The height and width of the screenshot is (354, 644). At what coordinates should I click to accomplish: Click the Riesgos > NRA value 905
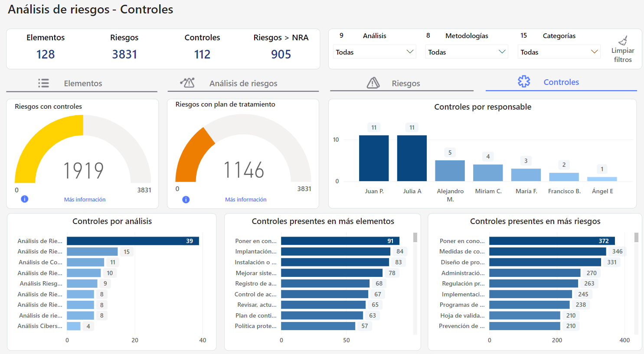coord(281,54)
